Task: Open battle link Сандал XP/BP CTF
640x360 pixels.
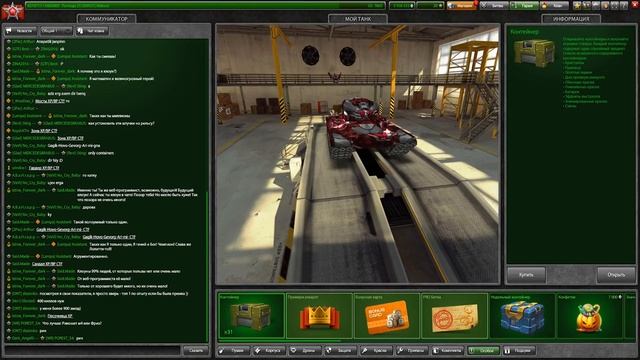Action: tap(47, 264)
